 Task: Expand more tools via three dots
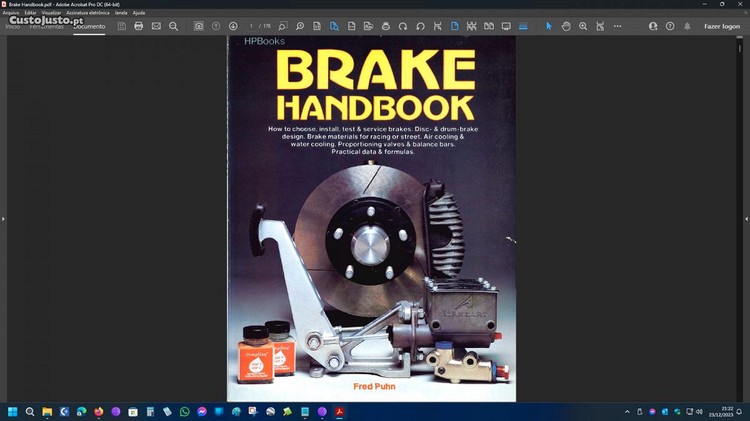click(617, 26)
